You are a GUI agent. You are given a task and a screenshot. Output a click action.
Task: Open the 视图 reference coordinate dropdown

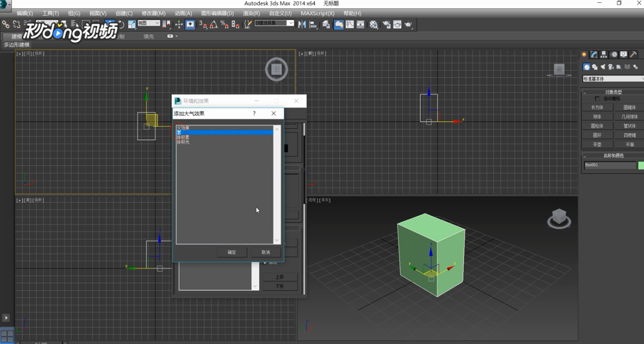[x=149, y=23]
